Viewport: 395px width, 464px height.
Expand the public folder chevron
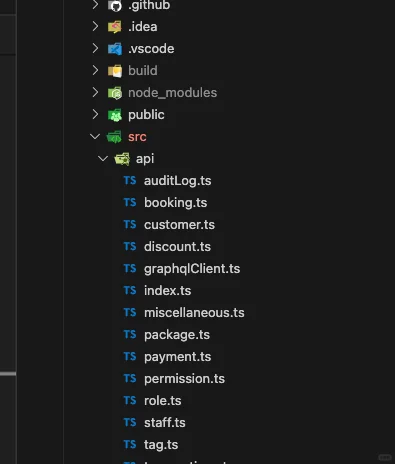(x=95, y=114)
